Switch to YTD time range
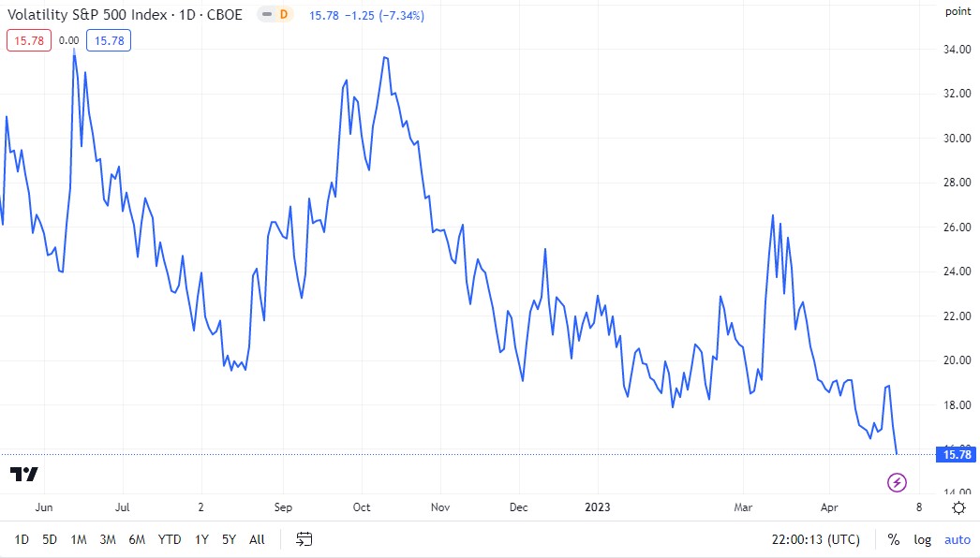Screen dimensions: 980x558 170,539
